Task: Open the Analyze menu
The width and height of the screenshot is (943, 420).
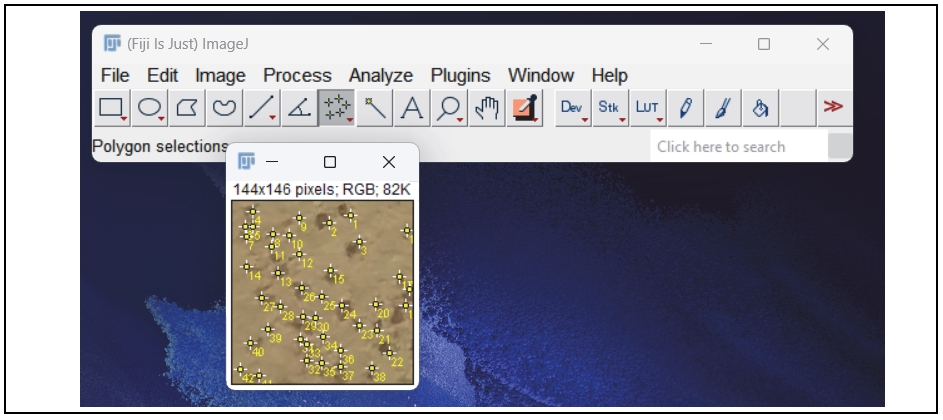Action: point(380,75)
